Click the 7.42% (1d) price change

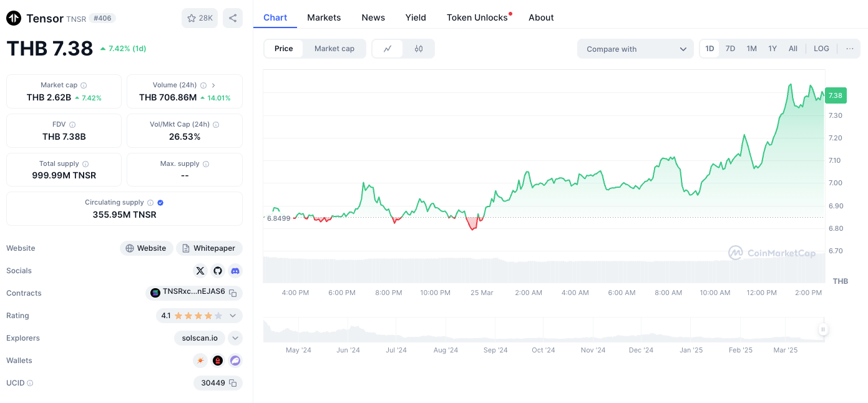[x=123, y=49]
